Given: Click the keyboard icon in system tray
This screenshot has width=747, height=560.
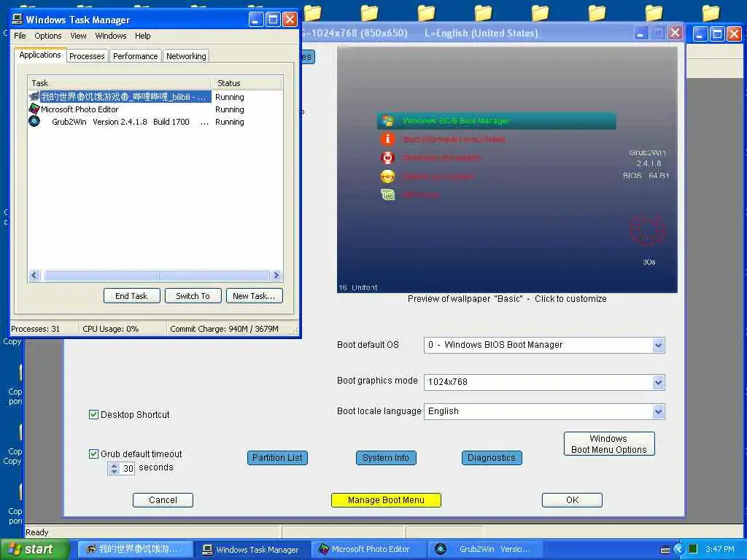Looking at the screenshot, I should point(665,550).
